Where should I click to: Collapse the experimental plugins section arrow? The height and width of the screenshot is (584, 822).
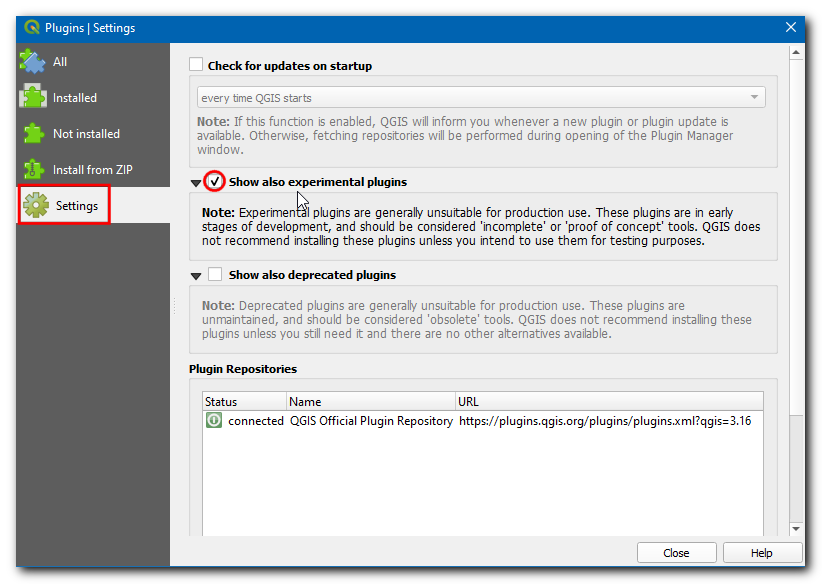click(196, 183)
